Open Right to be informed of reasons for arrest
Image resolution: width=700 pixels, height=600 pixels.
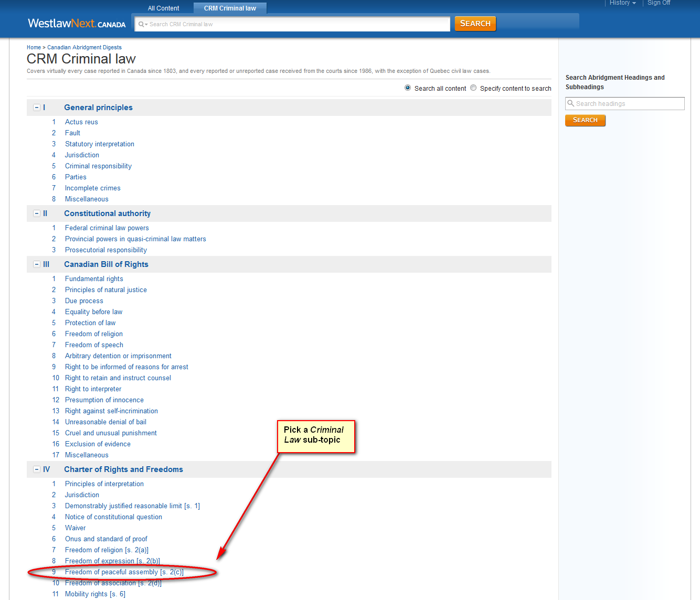126,367
